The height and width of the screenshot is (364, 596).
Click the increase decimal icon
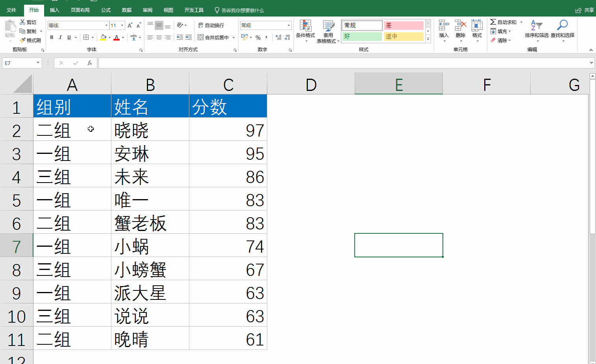[x=279, y=37]
